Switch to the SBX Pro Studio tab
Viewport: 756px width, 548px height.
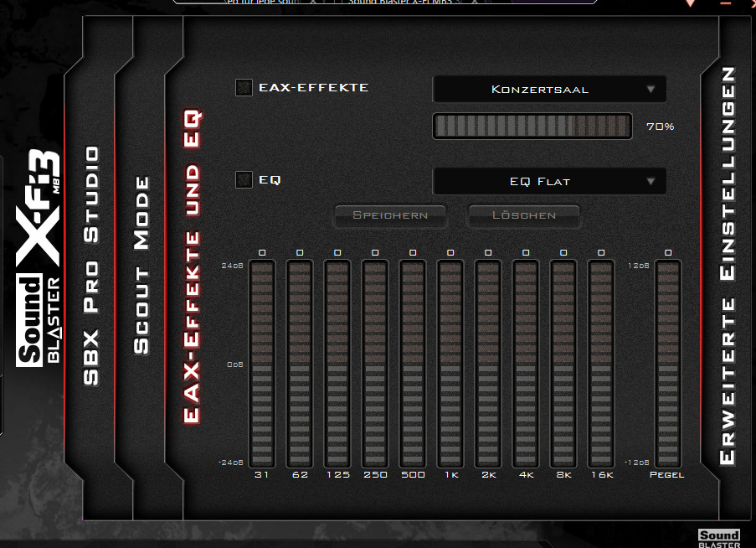pyautogui.click(x=91, y=266)
